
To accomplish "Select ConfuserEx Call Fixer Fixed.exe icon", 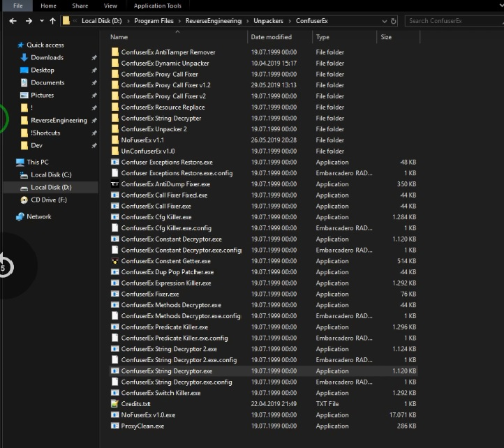I will 114,195.
